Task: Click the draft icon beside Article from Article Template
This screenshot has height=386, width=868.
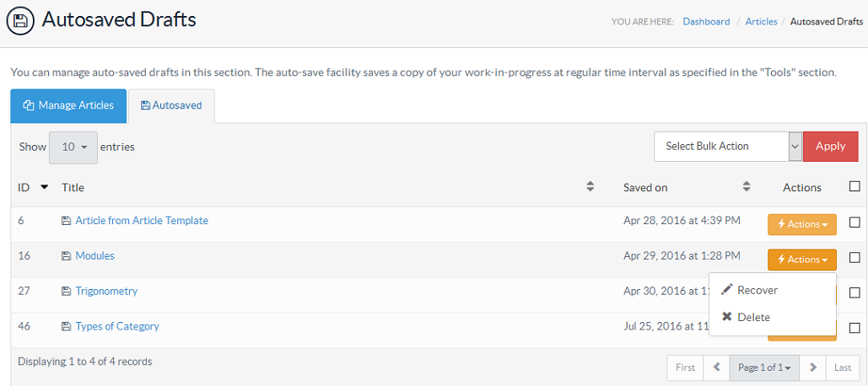Action: [66, 221]
